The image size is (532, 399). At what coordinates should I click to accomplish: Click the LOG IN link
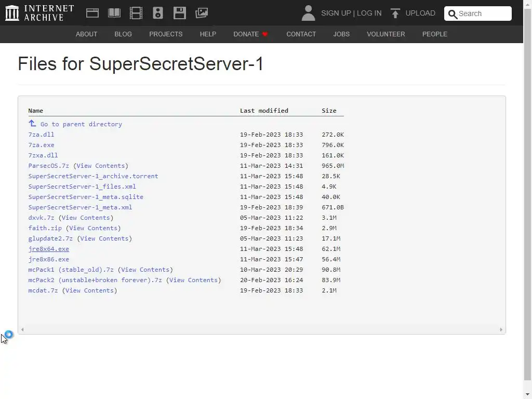tap(369, 13)
